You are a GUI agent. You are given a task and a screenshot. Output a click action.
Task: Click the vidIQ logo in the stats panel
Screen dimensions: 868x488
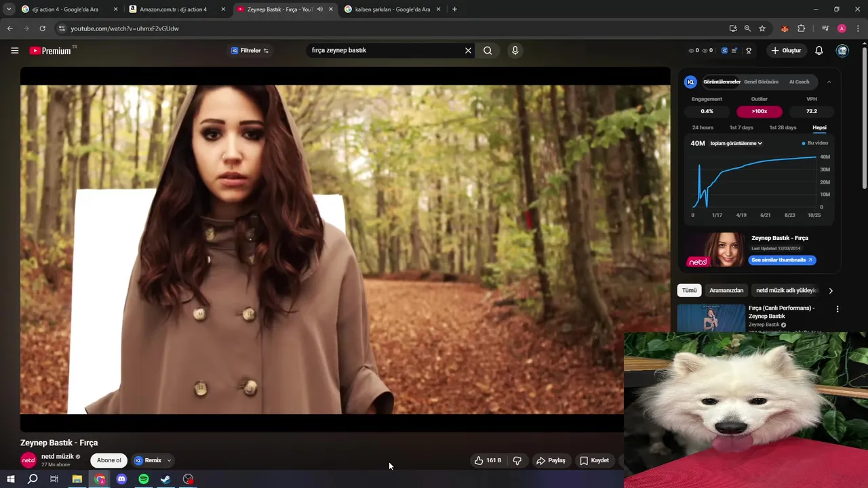690,82
